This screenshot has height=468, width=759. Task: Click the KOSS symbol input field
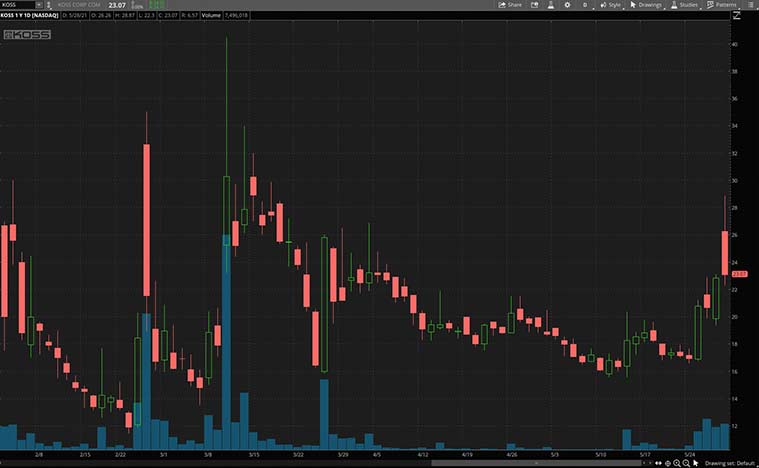pyautogui.click(x=17, y=5)
